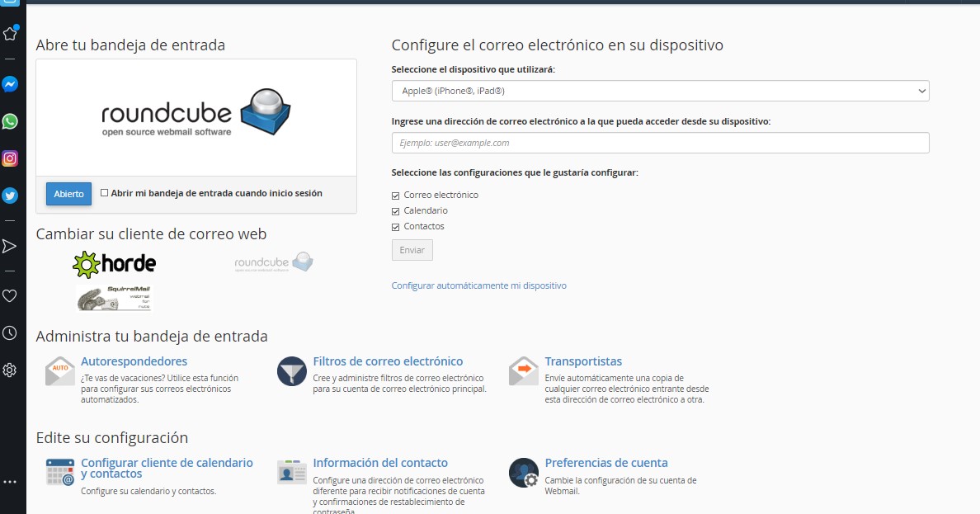Open Twitter in the browser sidebar
The width and height of the screenshot is (980, 514).
(10, 196)
